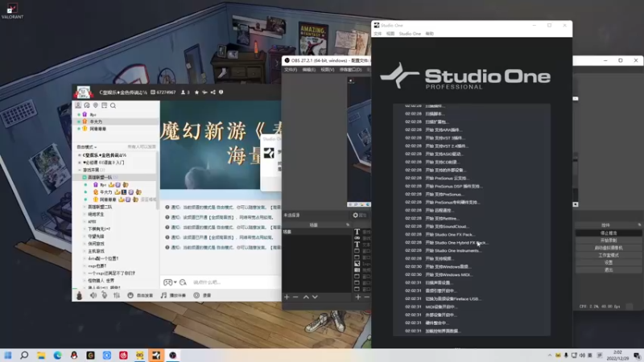
Task: Click the 设置 button in OBS controls
Action: [x=609, y=263]
